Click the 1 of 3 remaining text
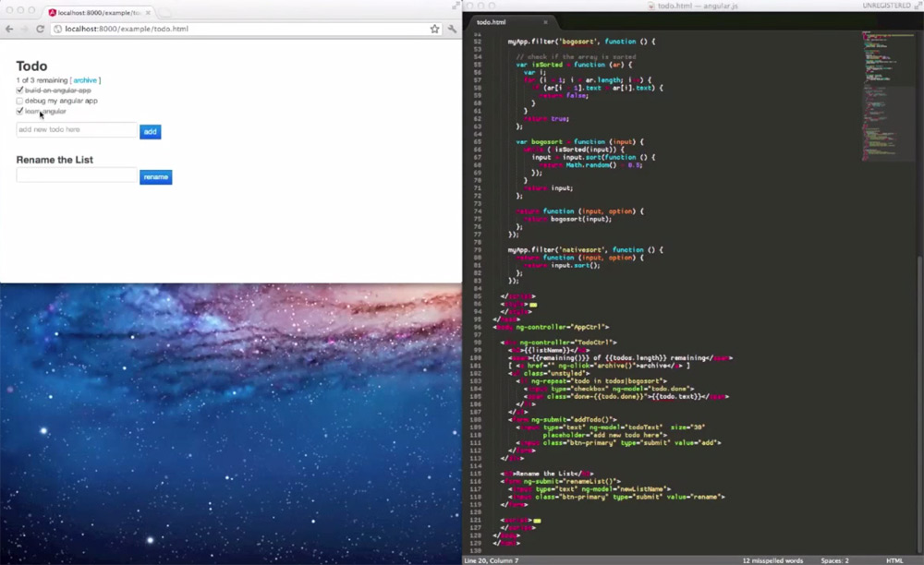 click(x=42, y=80)
